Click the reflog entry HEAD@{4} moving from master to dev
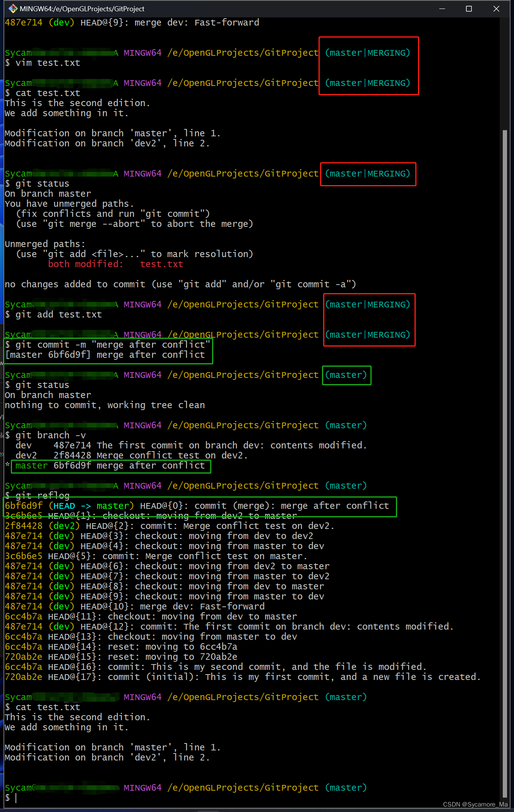The height and width of the screenshot is (812, 514). tap(164, 546)
